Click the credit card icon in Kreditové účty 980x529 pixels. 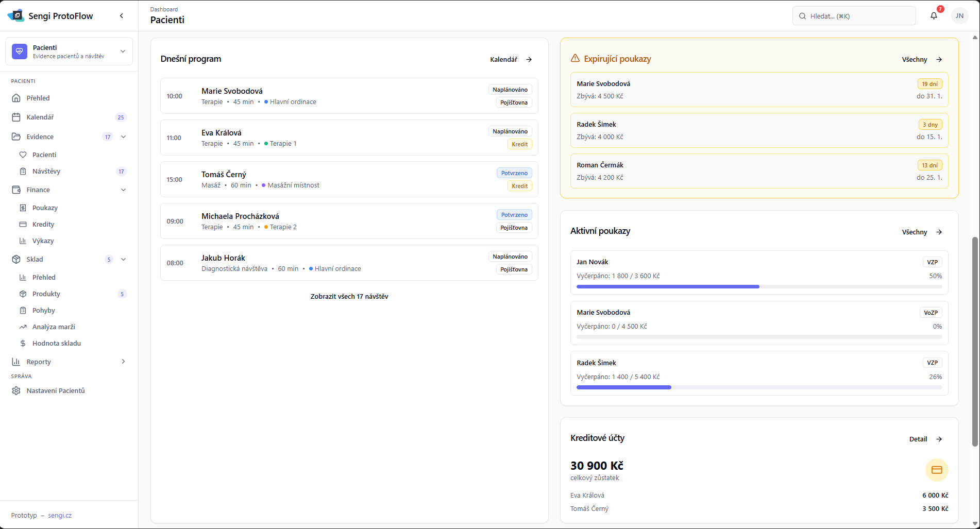(937, 470)
